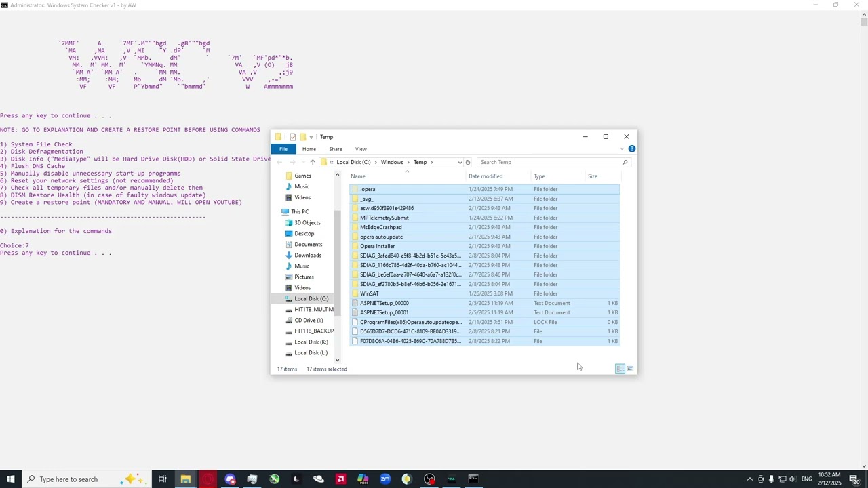Screen dimensions: 868x488
Task: Open the Home ribbon tab
Action: [309, 149]
